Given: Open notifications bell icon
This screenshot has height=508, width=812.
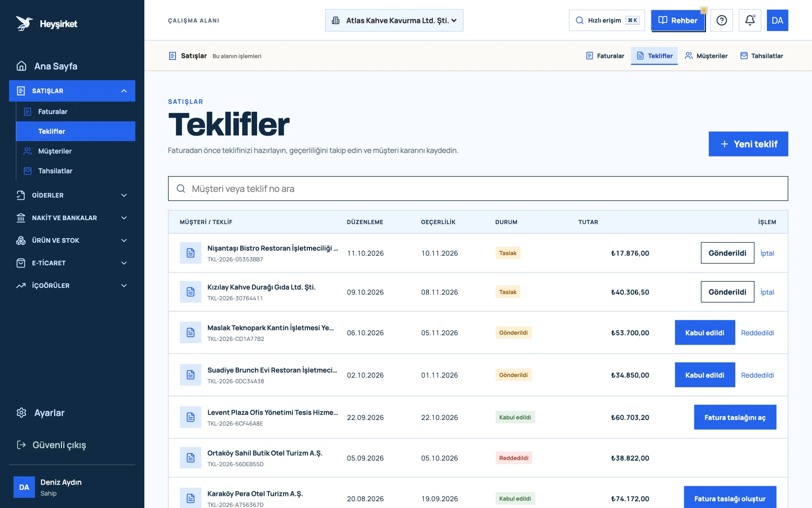Looking at the screenshot, I should pos(750,20).
